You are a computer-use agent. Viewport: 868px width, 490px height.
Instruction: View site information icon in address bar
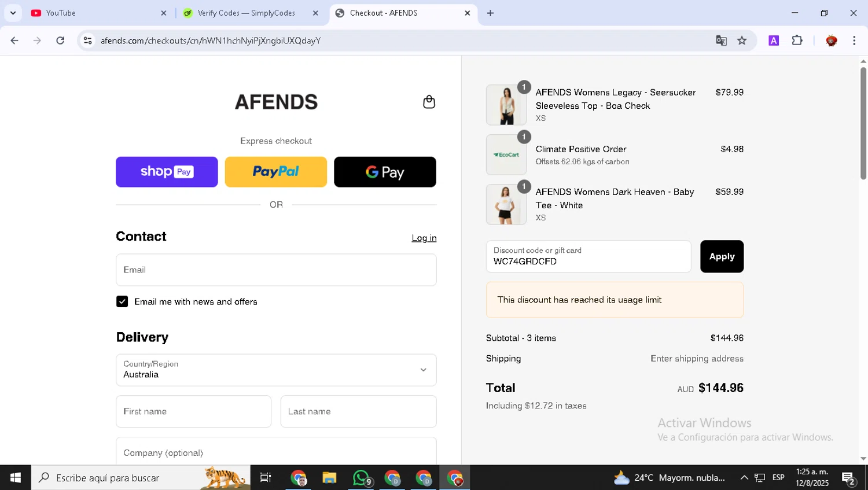pyautogui.click(x=88, y=40)
